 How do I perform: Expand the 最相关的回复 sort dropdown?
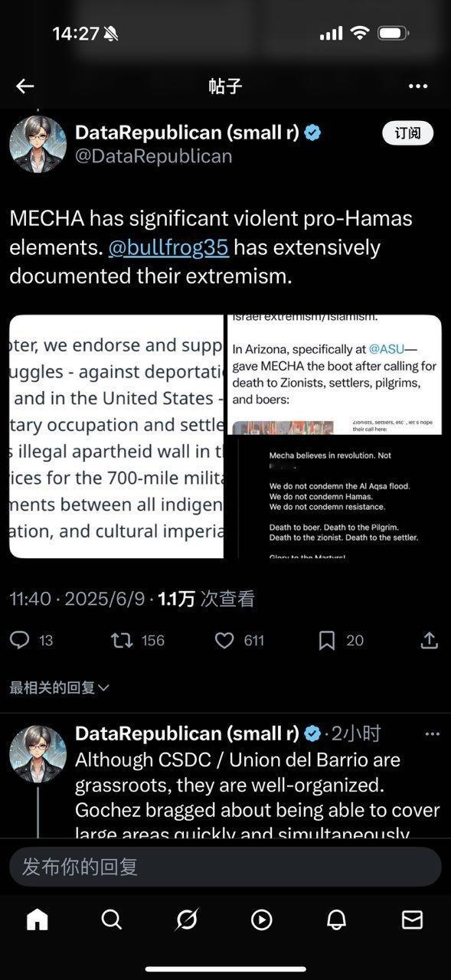[60, 688]
